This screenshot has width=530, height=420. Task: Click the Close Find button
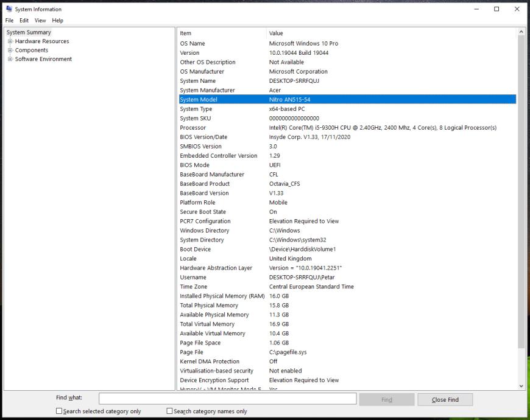(445, 399)
